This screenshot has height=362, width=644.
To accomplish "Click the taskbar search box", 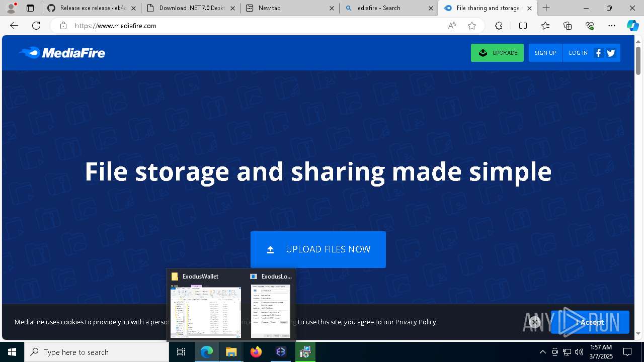I will pos(97,352).
